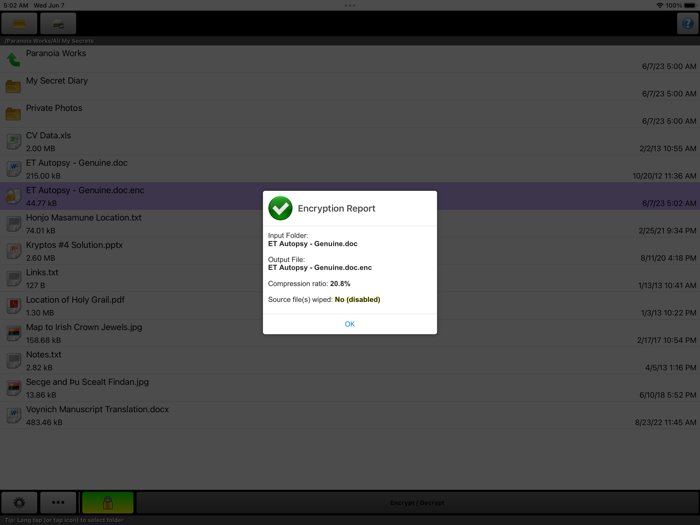
Task: Open the Private Photos folder name
Action: click(54, 108)
